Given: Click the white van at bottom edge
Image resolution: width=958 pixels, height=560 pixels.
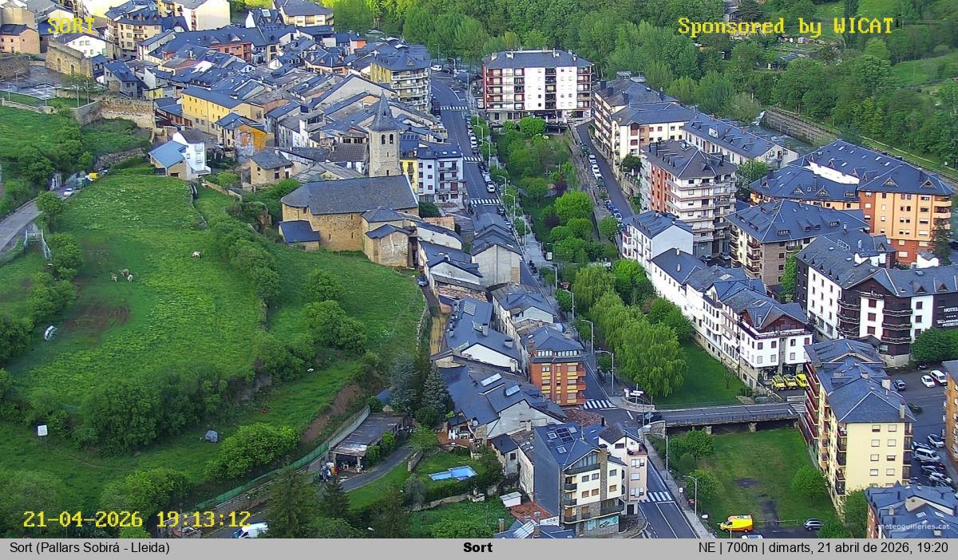Looking at the screenshot, I should coord(251,530).
